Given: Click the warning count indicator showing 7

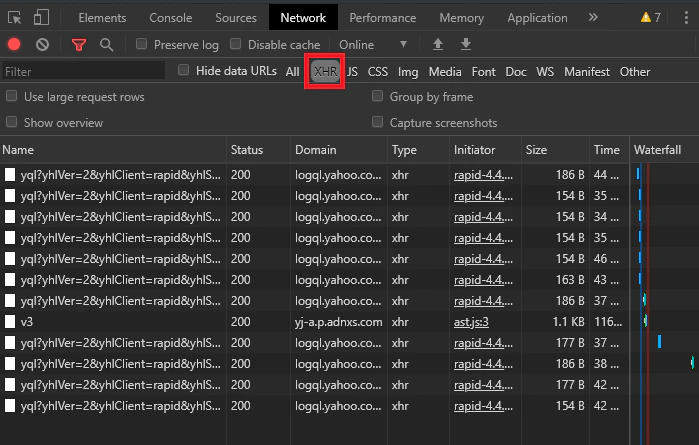Looking at the screenshot, I should 650,17.
